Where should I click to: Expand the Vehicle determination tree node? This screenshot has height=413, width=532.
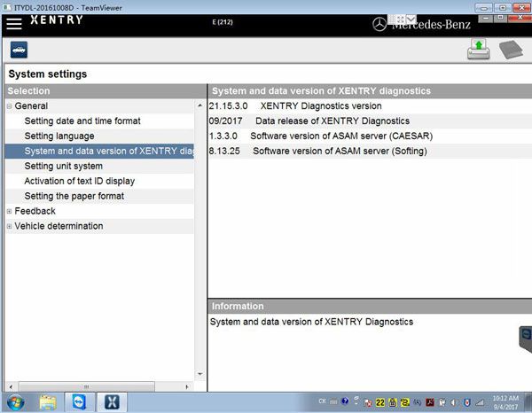tap(9, 226)
